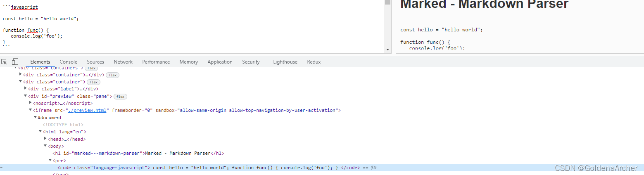Open the Lighthouse tab
This screenshot has width=644, height=175.
285,62
